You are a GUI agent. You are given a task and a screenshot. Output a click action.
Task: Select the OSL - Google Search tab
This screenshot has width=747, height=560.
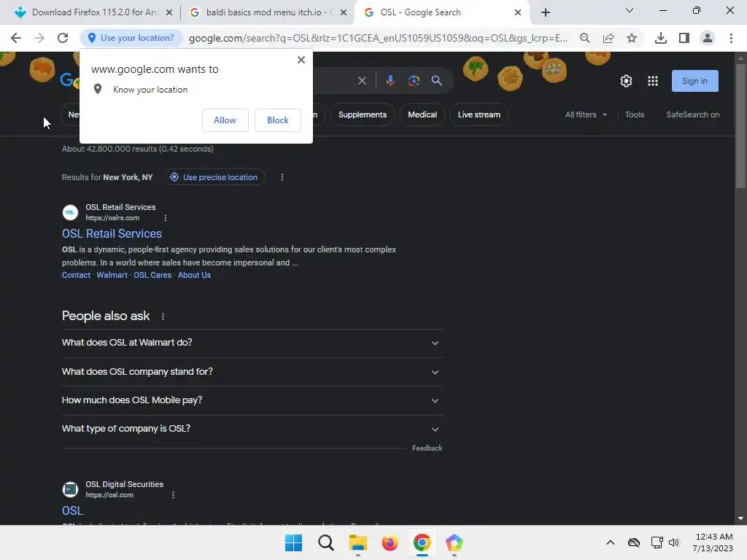click(442, 12)
